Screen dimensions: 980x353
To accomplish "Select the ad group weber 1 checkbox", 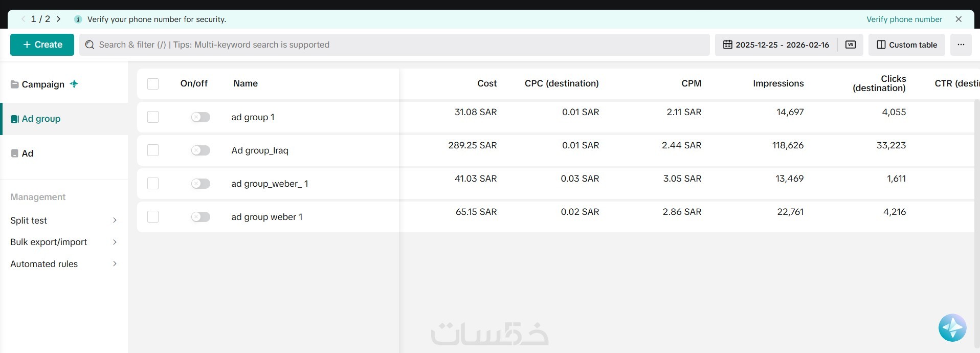I will pos(153,217).
